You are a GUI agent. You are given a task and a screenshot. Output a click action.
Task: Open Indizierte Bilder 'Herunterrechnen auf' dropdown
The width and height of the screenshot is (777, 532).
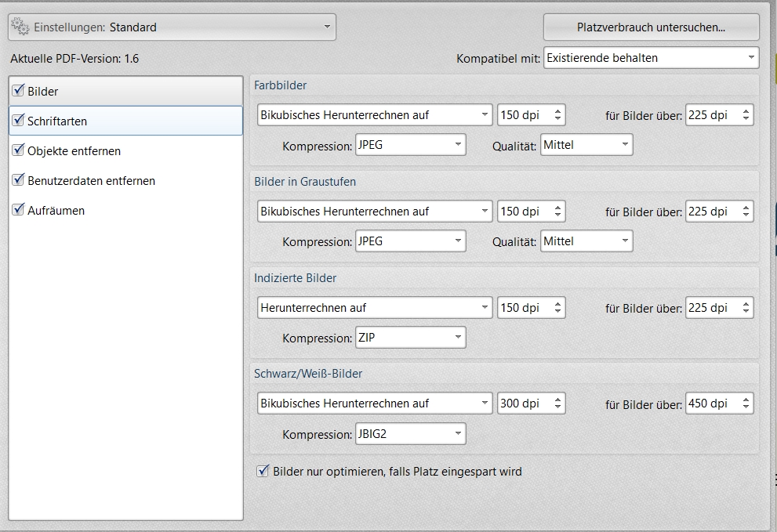point(375,308)
